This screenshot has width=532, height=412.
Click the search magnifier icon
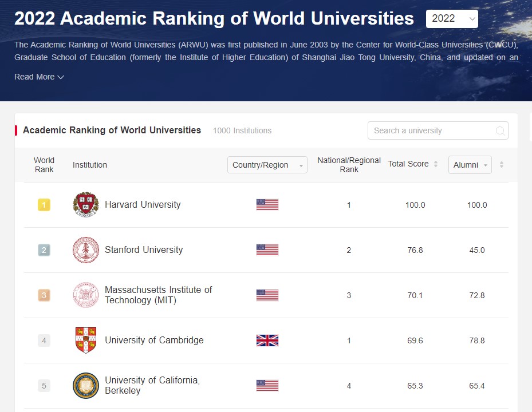click(500, 130)
